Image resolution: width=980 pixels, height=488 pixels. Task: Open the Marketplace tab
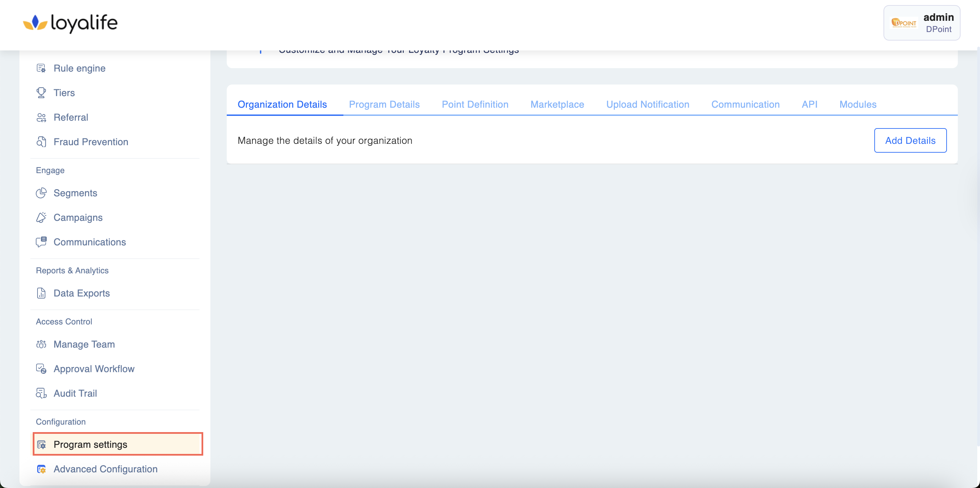tap(557, 105)
